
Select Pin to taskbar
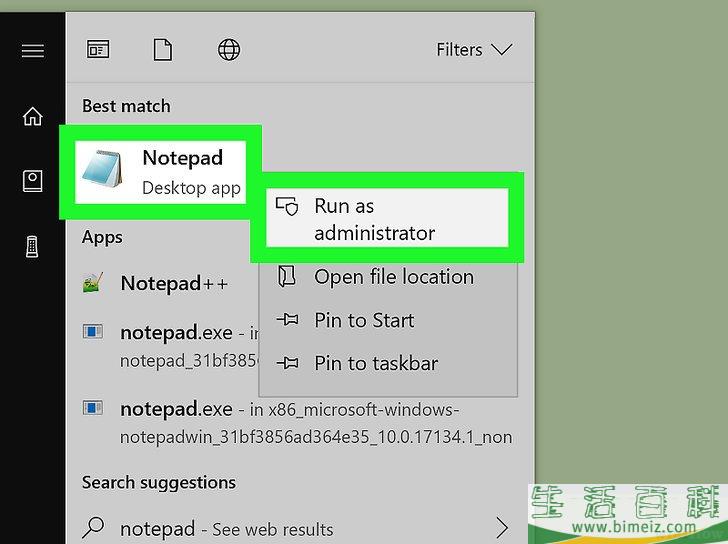388,363
